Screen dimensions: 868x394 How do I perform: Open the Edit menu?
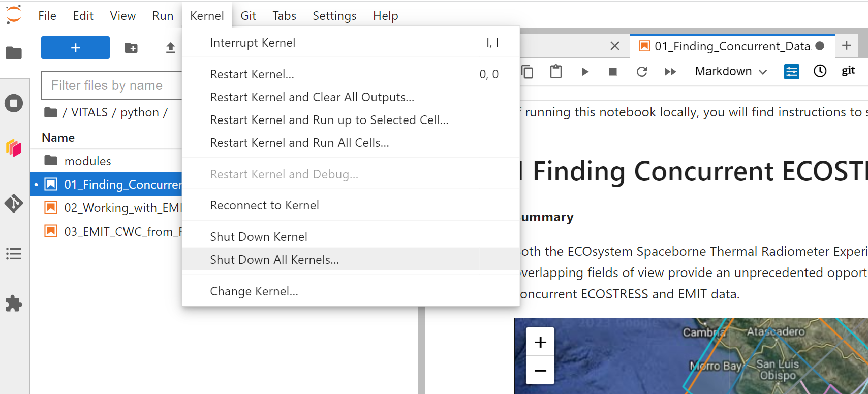pos(83,16)
